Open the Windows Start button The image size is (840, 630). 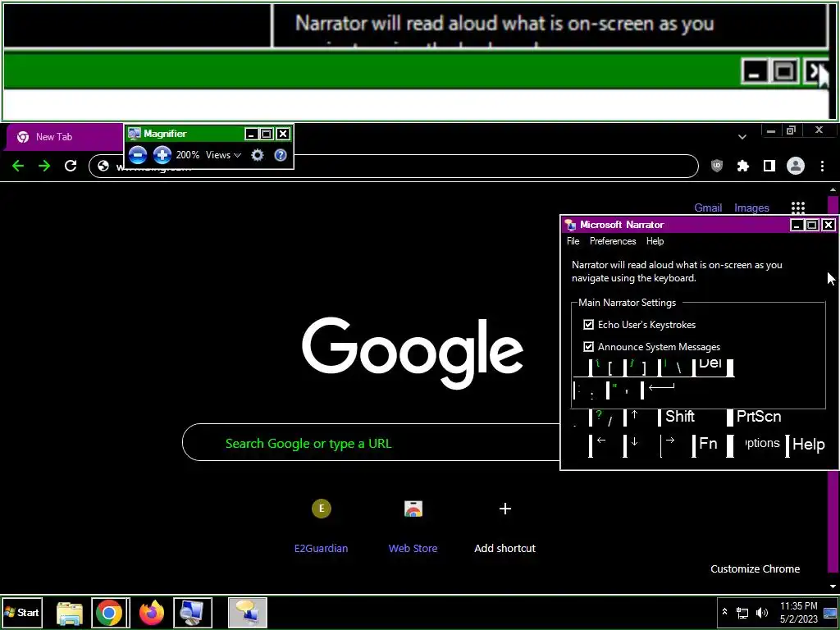pos(21,612)
